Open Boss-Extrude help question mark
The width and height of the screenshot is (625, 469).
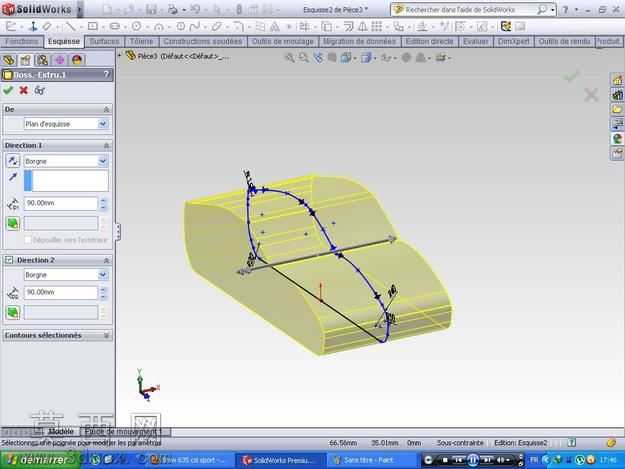tap(106, 75)
